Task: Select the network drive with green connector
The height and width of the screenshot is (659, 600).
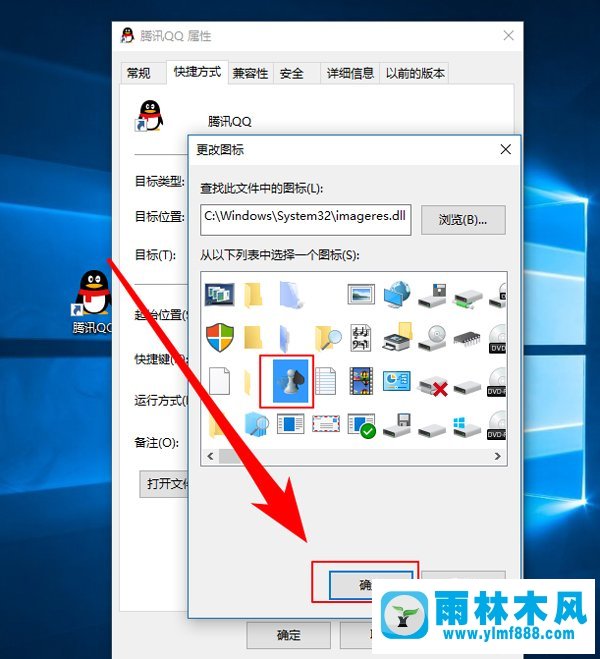Action: click(468, 298)
